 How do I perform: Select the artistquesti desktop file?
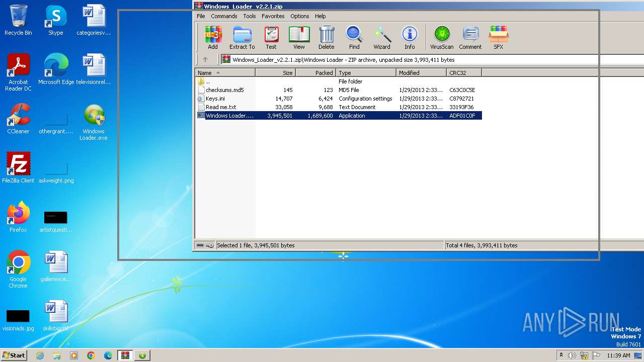click(56, 221)
